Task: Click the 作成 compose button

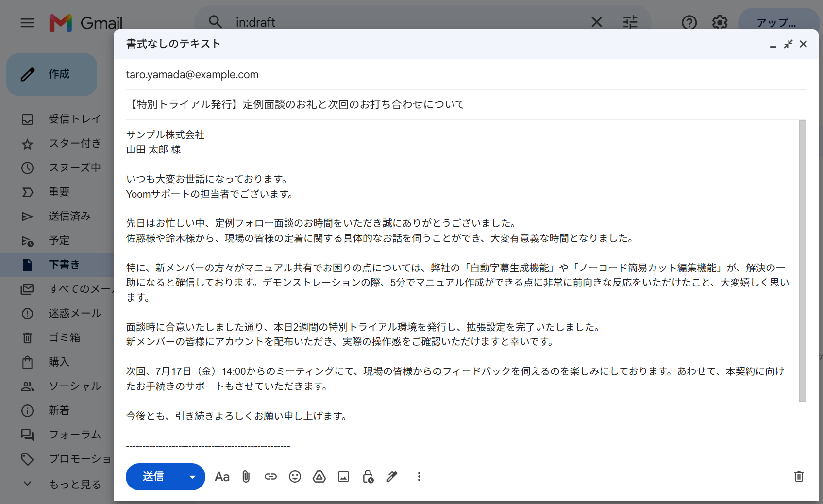Action: 51,74
